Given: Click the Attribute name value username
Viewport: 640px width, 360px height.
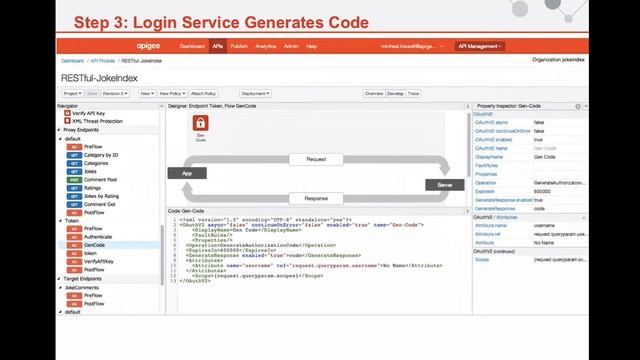Looking at the screenshot, I should click(544, 225).
